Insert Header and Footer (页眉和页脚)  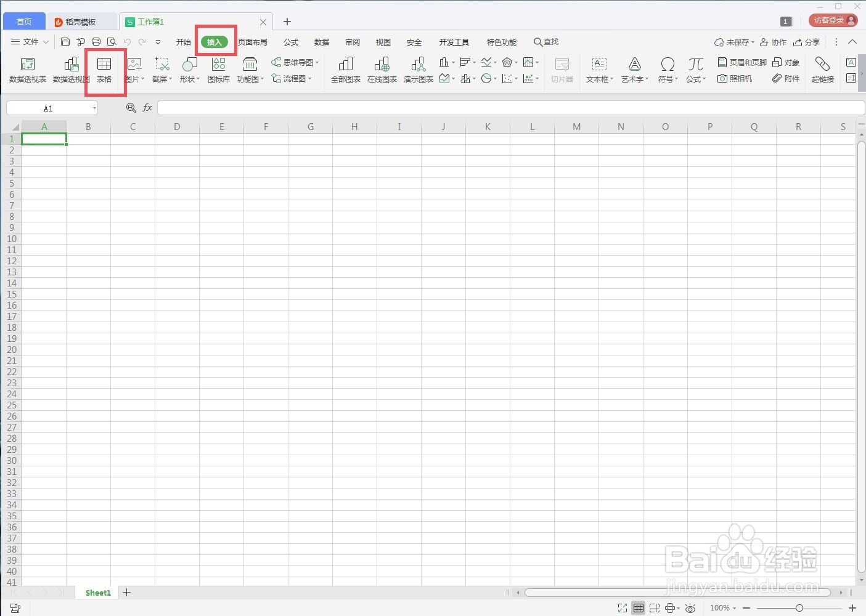pos(742,62)
